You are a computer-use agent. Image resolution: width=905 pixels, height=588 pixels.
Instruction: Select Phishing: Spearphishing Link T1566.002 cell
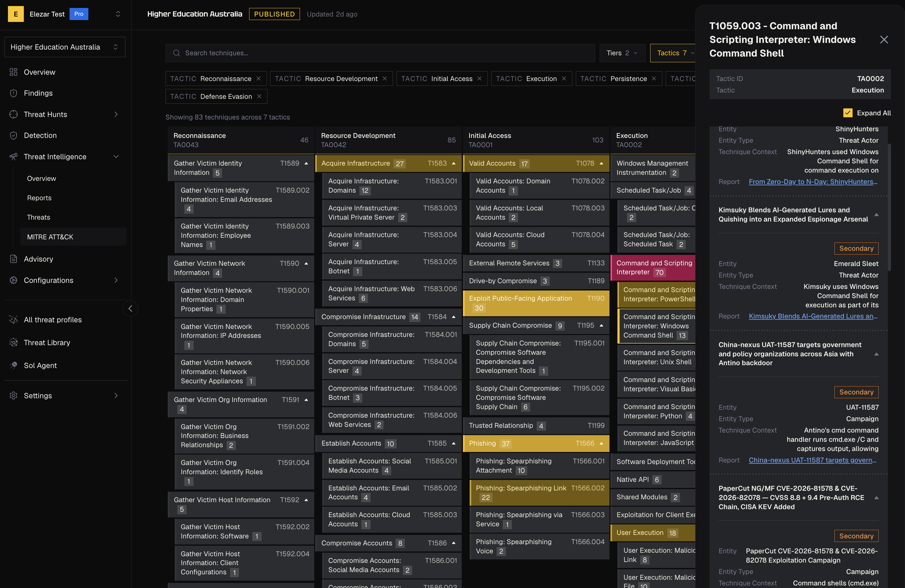tap(540, 493)
